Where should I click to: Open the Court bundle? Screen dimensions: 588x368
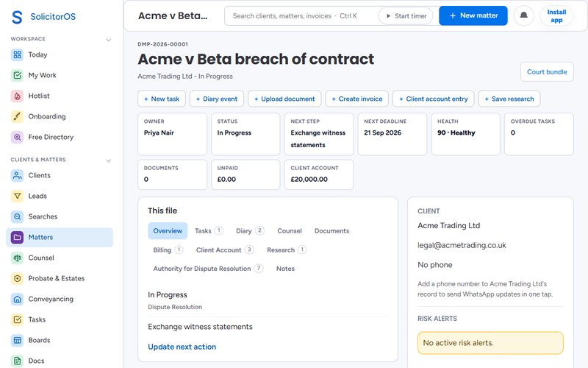tap(547, 71)
